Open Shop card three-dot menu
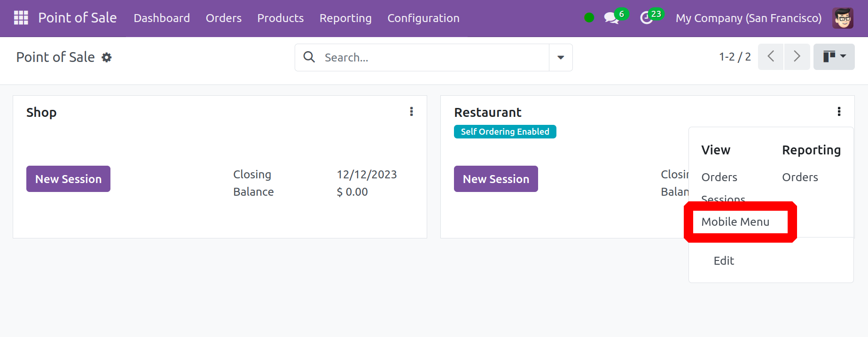 pyautogui.click(x=411, y=112)
